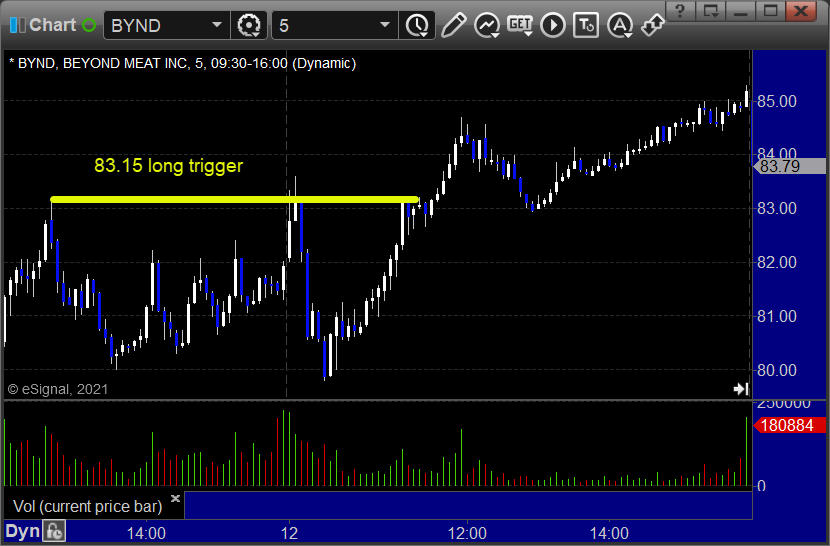The height and width of the screenshot is (546, 830).
Task: Start bar replay play button
Action: (x=553, y=25)
